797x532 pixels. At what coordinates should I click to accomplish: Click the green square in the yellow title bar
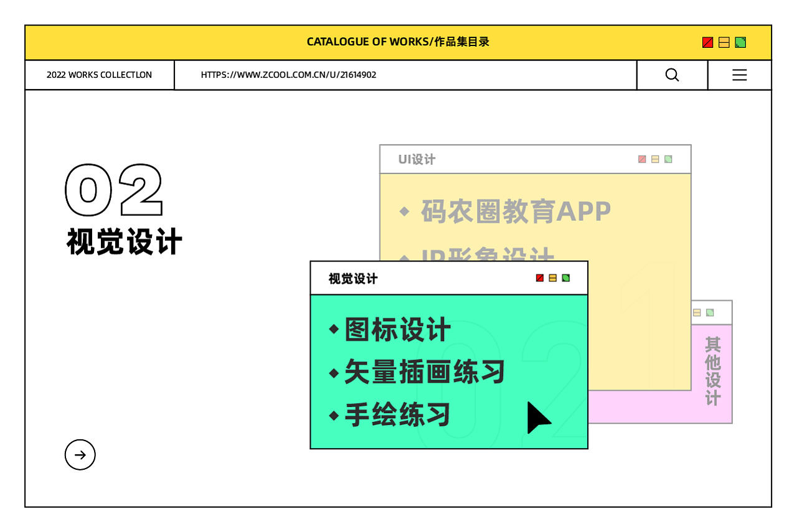(740, 42)
